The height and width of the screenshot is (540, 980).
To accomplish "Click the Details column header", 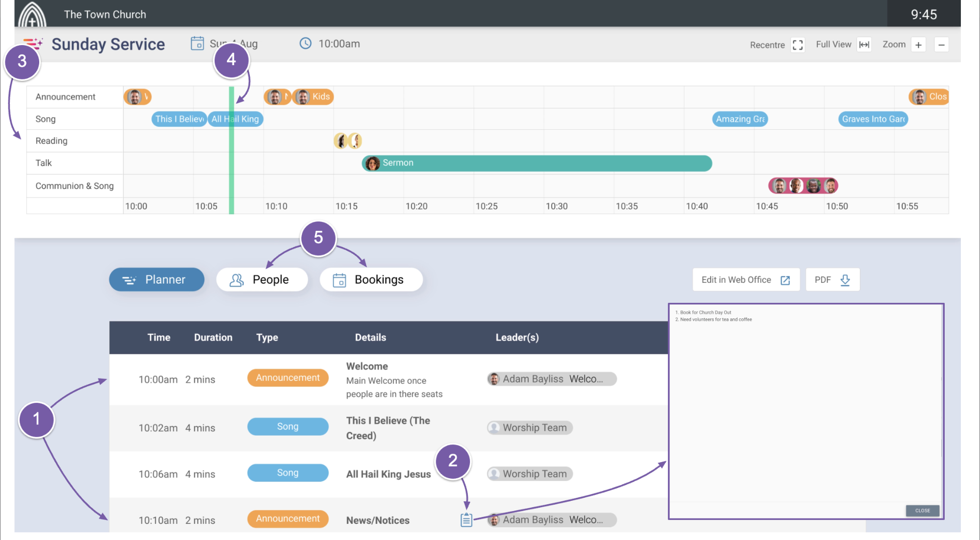I will coord(370,337).
